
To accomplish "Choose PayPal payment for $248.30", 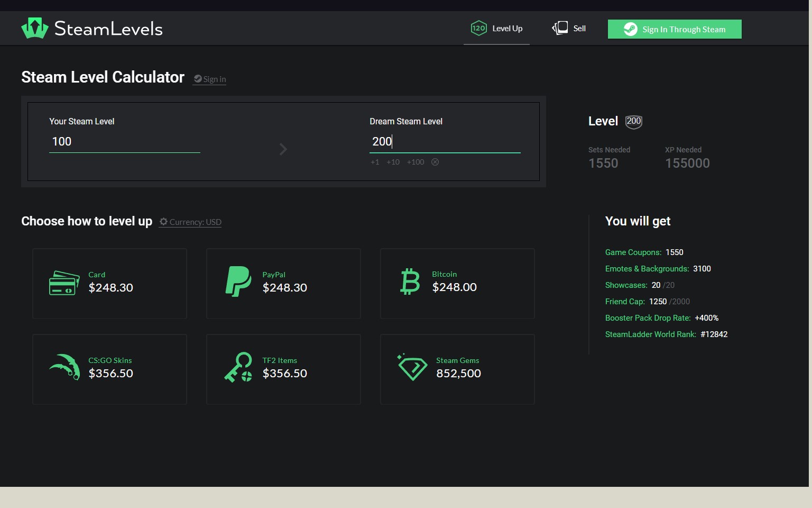I will (x=283, y=284).
